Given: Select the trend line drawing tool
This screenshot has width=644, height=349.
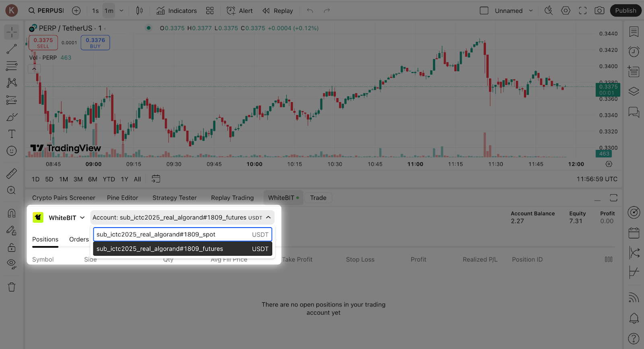Looking at the screenshot, I should (x=12, y=49).
